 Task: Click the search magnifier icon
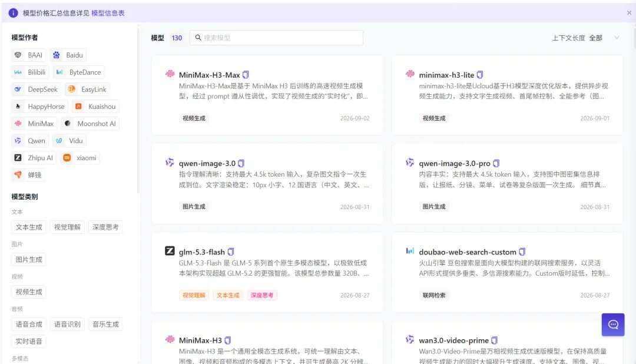click(x=198, y=38)
